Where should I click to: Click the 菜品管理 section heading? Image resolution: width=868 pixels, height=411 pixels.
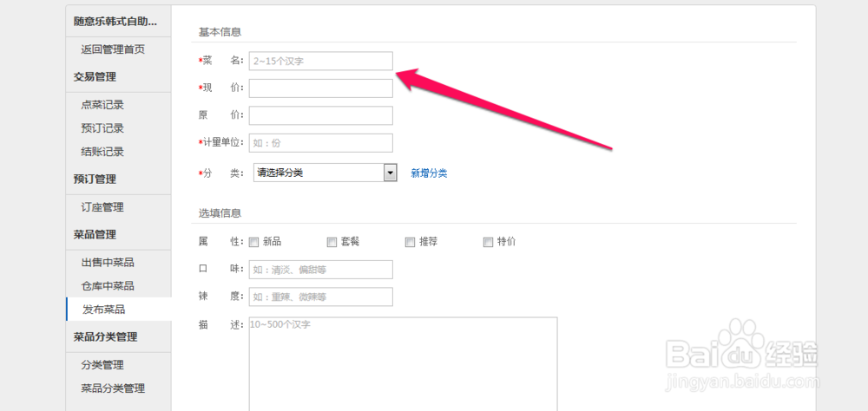(95, 234)
